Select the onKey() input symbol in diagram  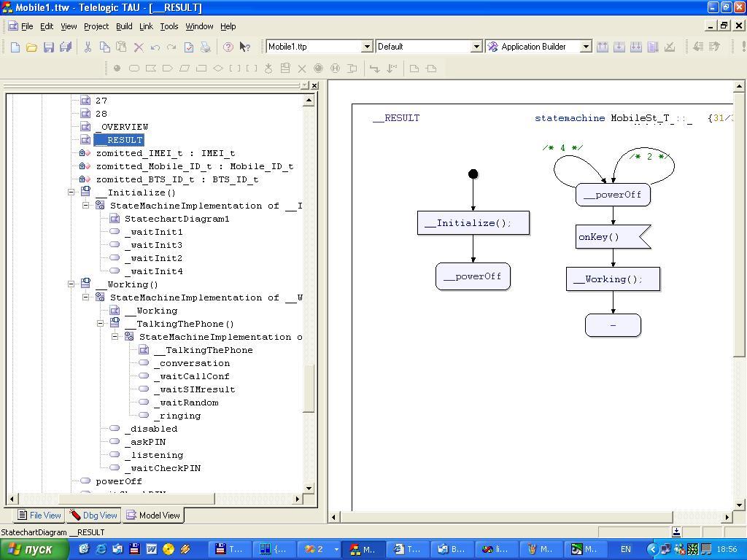point(607,237)
